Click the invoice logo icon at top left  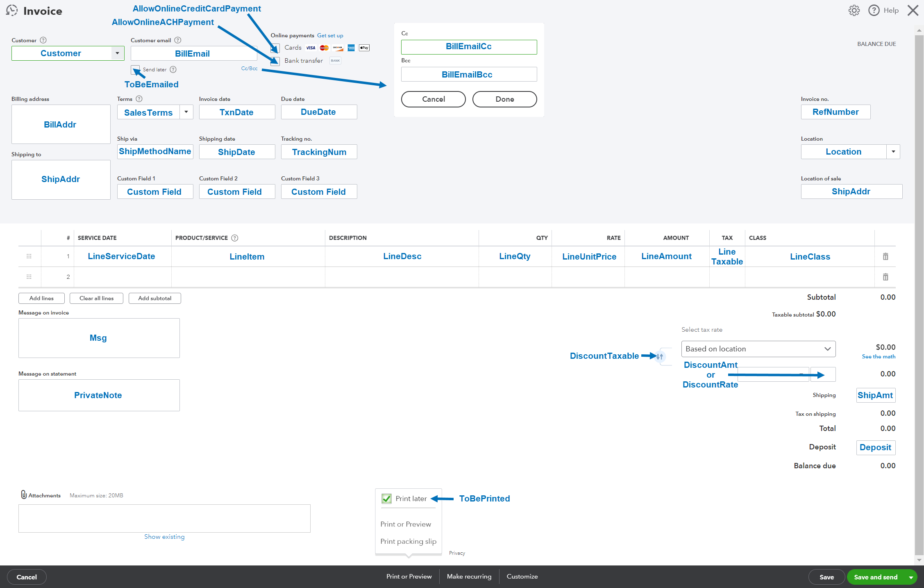[x=11, y=10]
